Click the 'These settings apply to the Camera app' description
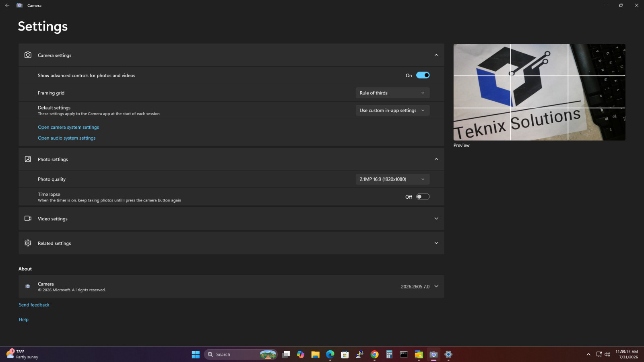The image size is (644, 362). coord(99,114)
